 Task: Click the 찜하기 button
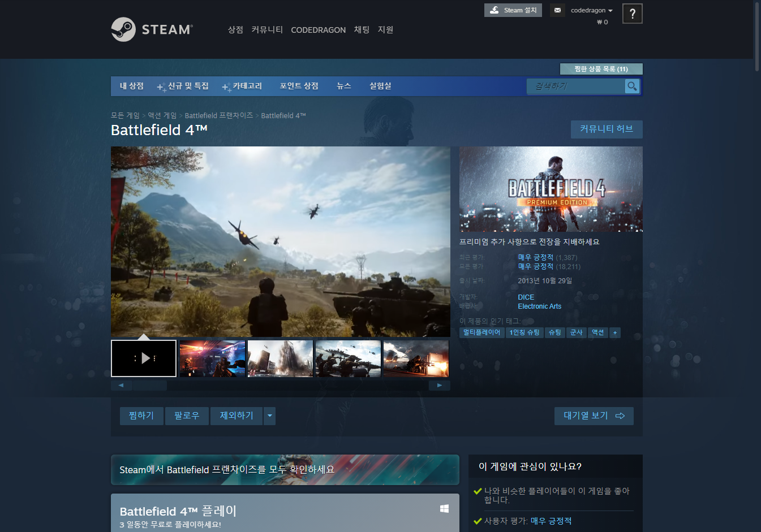141,416
